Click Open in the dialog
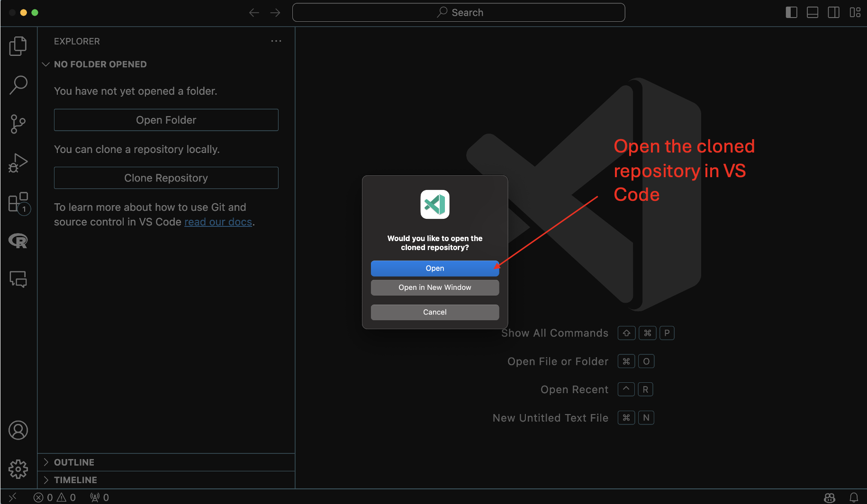 click(x=435, y=268)
